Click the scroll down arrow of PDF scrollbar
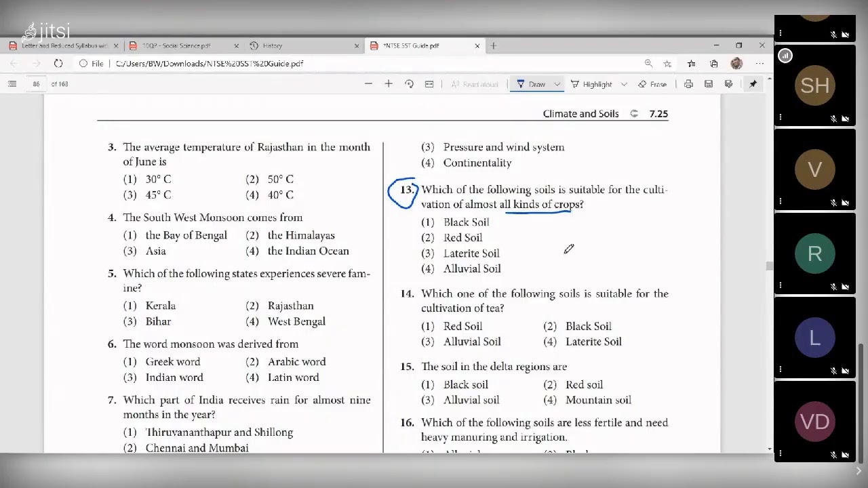 click(x=769, y=449)
